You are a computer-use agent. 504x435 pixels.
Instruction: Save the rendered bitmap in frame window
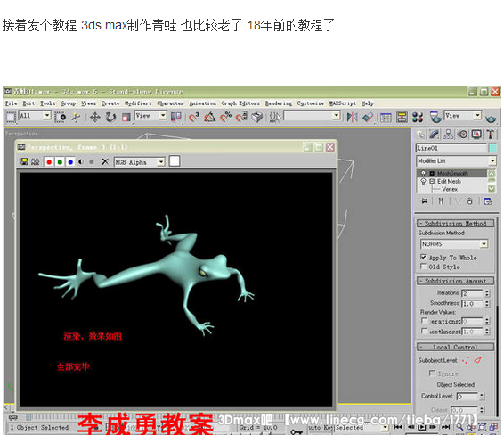tap(24, 161)
